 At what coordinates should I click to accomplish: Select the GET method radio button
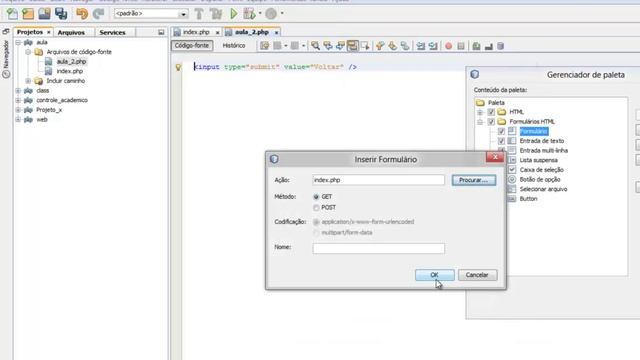[x=316, y=197]
